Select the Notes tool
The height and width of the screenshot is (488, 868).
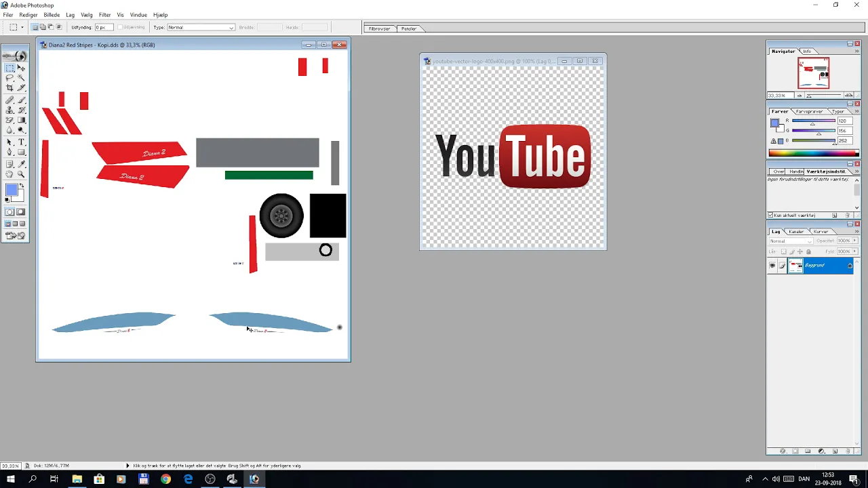tap(9, 164)
